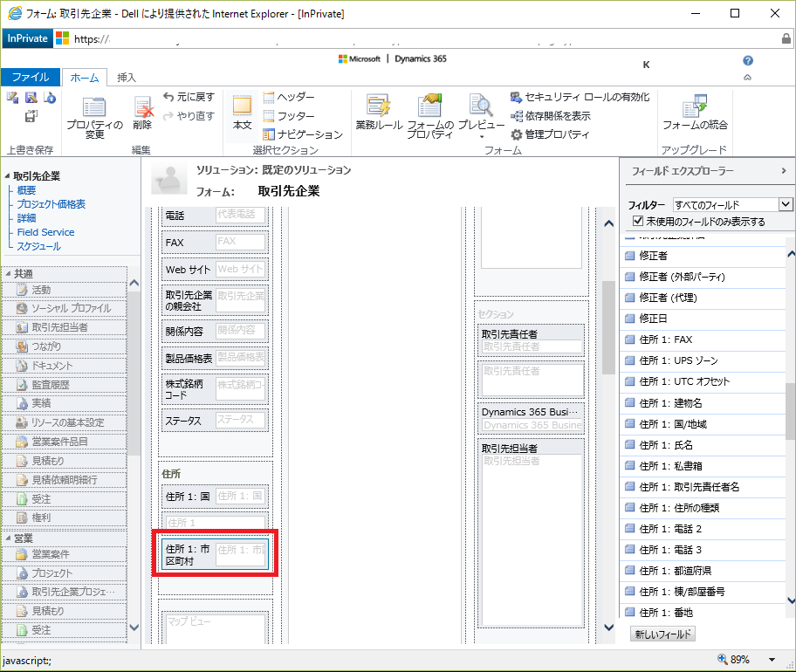This screenshot has width=796, height=672.
Task: Switch to the ホーム tab
Action: tap(85, 78)
